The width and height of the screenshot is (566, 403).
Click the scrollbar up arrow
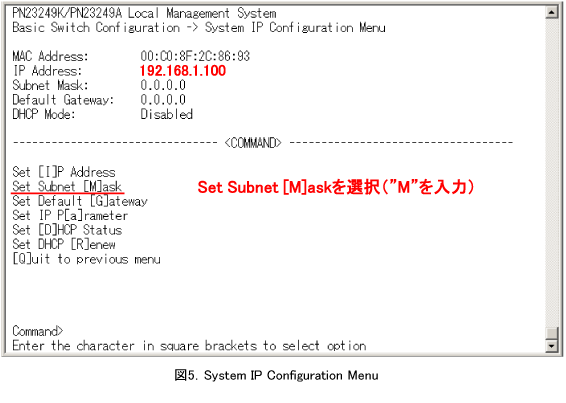pyautogui.click(x=552, y=13)
